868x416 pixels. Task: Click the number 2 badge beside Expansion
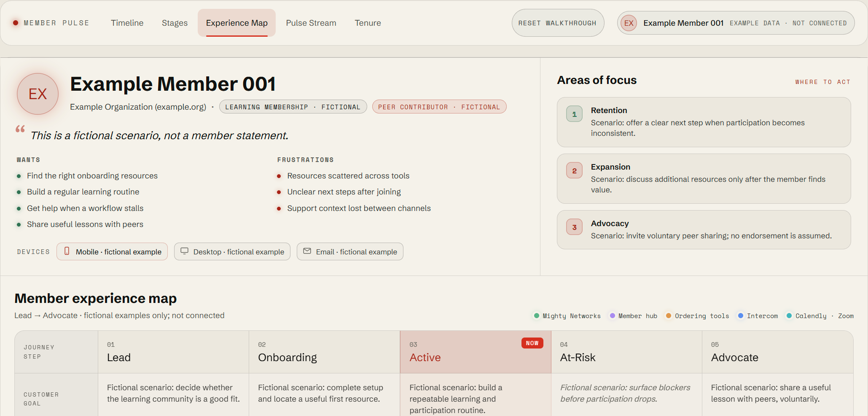click(x=574, y=170)
